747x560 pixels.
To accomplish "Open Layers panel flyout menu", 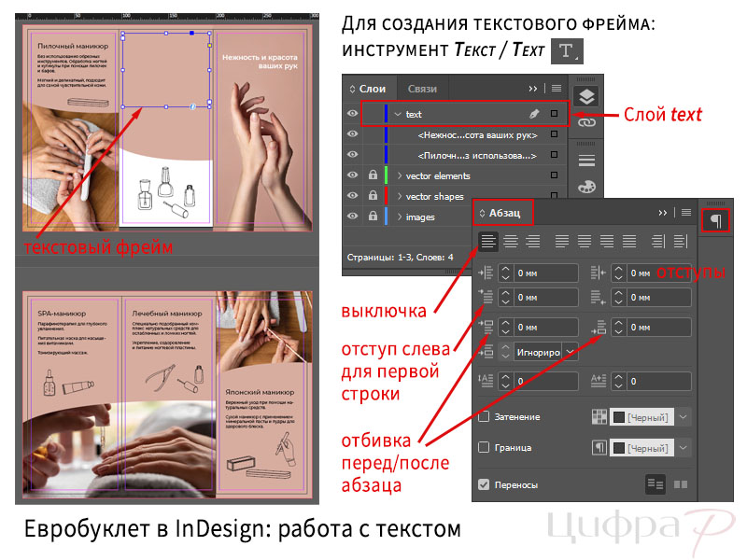I will [557, 88].
